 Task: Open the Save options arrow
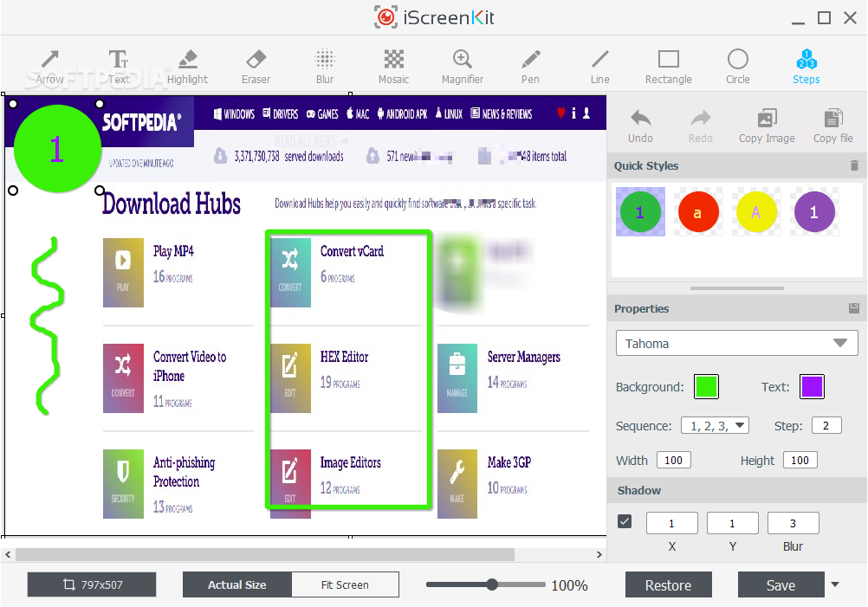click(835, 584)
